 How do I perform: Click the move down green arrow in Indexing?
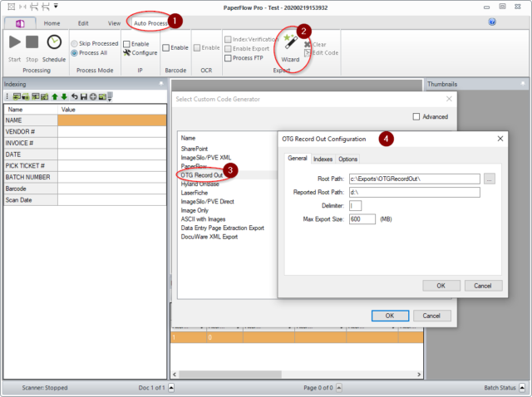click(x=64, y=97)
